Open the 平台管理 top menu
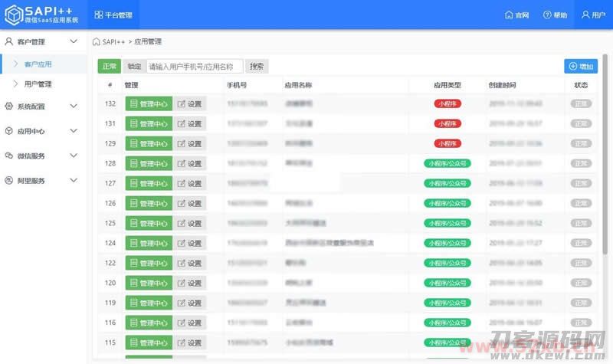The width and height of the screenshot is (613, 364). point(113,15)
